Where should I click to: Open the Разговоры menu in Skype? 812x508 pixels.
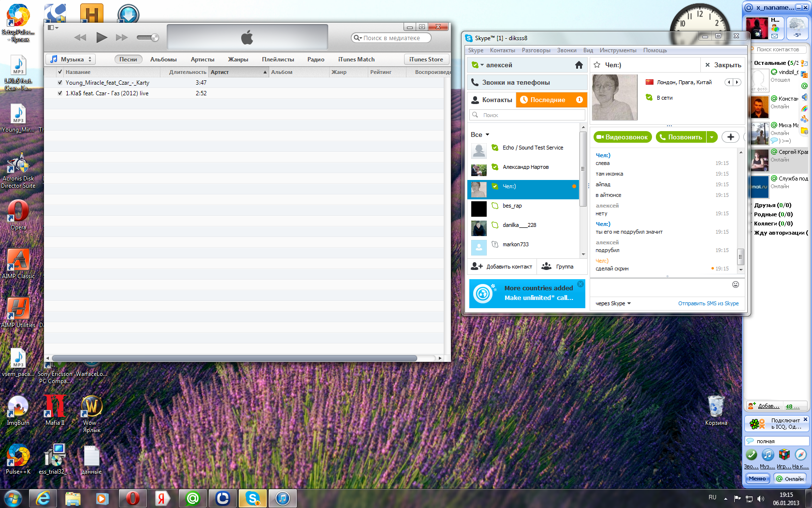536,50
